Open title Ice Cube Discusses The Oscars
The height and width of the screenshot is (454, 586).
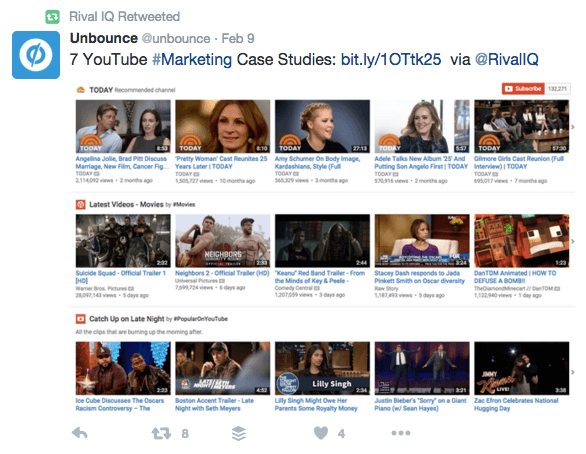(x=120, y=404)
